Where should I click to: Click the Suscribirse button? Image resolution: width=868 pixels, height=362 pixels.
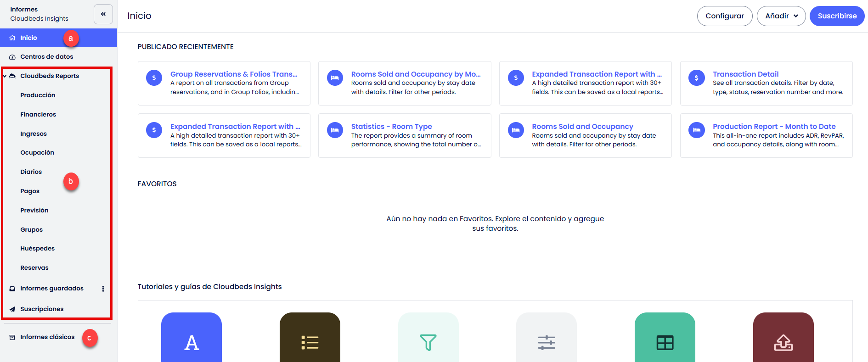(x=837, y=16)
